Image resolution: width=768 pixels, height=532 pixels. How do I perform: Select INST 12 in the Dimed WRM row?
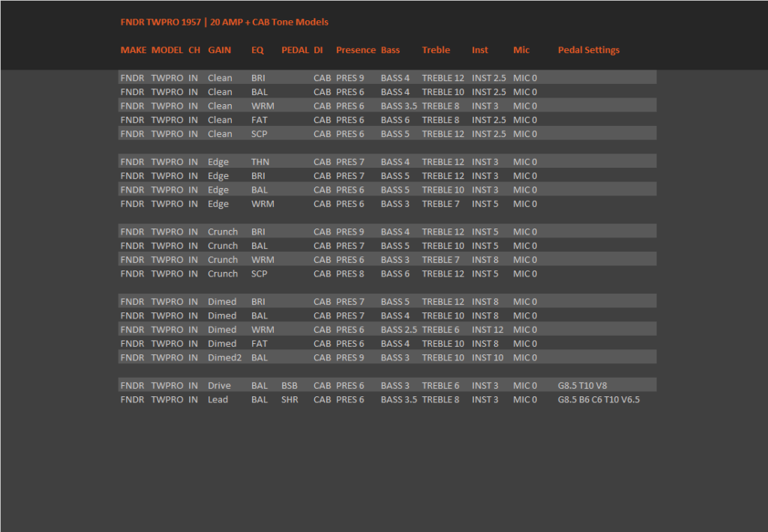click(487, 330)
